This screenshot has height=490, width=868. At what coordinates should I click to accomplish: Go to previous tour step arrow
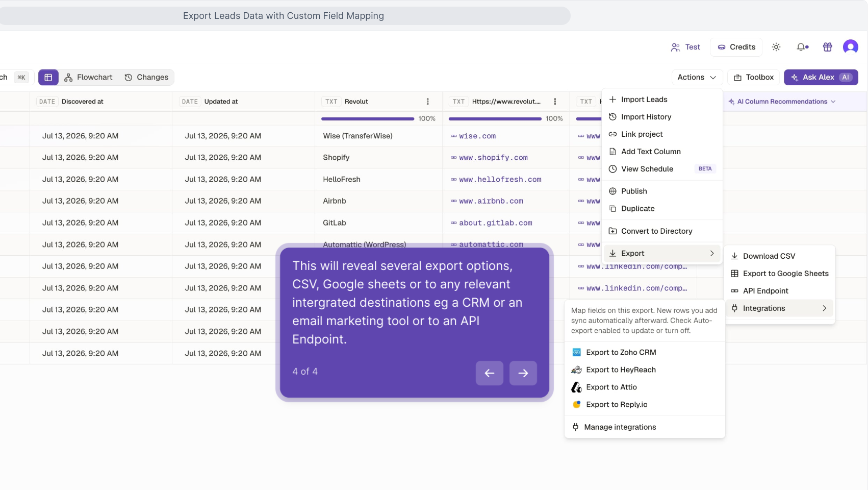[490, 373]
